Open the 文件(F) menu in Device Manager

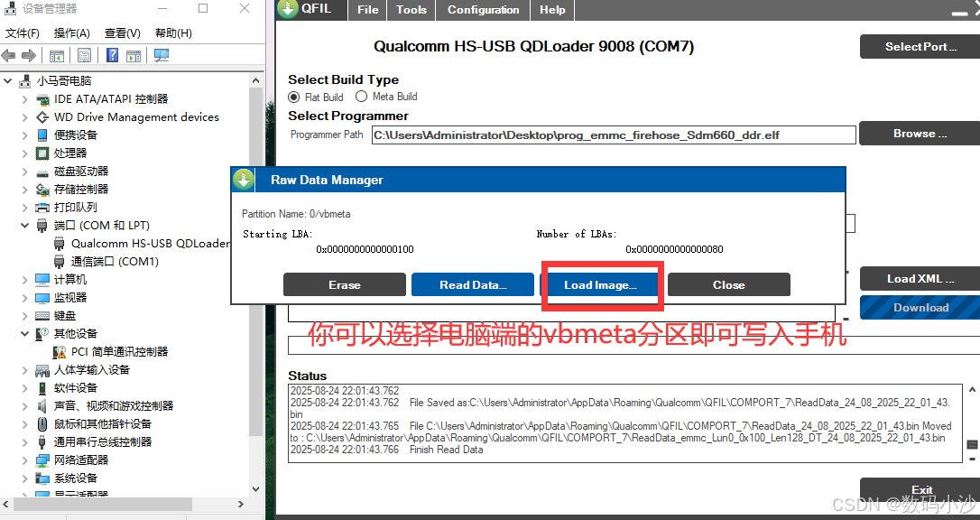(x=22, y=33)
